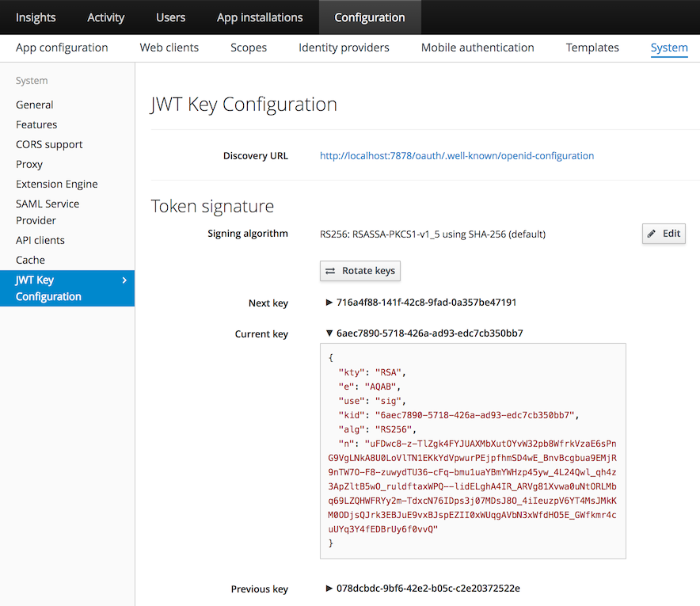Select General in the System sidebar

tap(34, 105)
